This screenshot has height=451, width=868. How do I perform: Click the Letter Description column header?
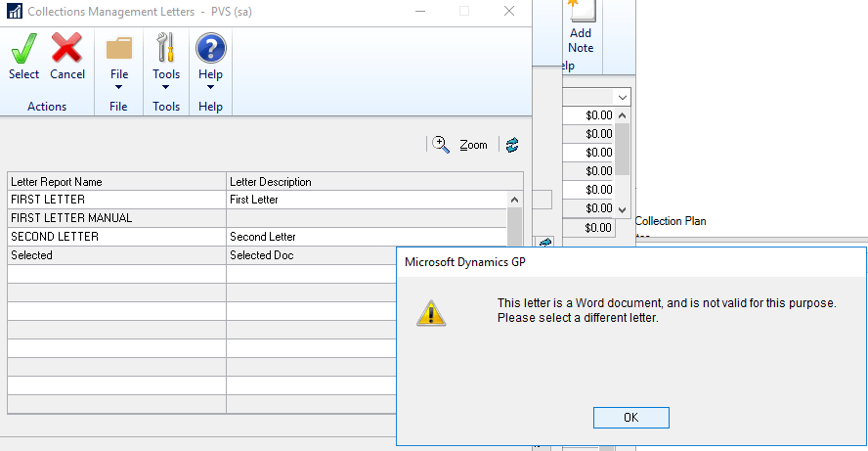(374, 182)
